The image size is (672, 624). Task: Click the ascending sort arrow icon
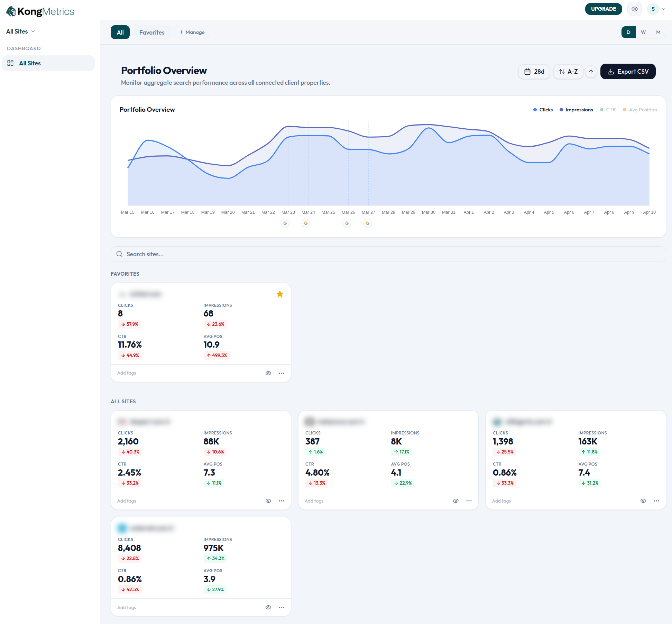click(591, 72)
